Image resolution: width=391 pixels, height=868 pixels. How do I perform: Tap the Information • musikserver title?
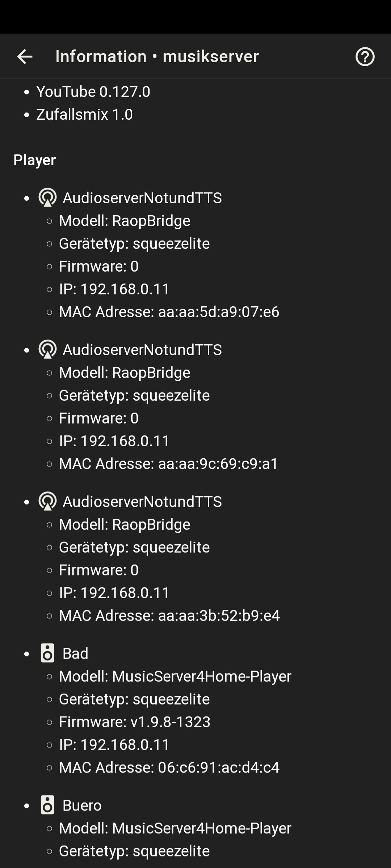coord(157,57)
